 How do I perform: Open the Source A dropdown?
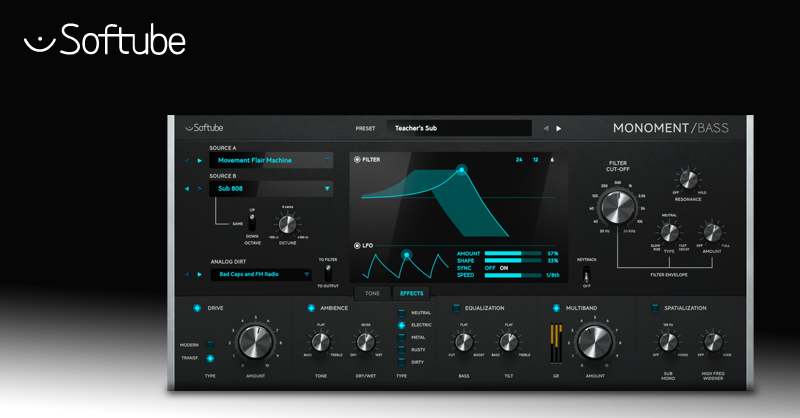click(271, 160)
